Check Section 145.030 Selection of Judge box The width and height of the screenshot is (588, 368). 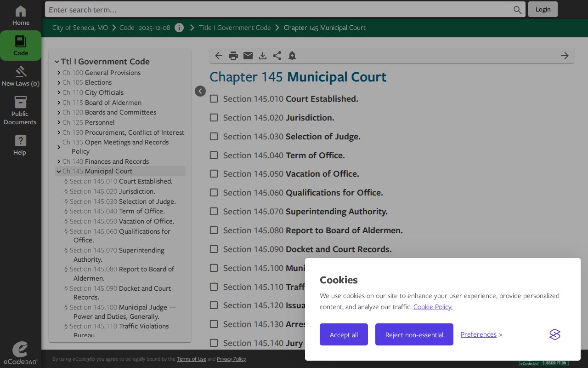pos(214,137)
